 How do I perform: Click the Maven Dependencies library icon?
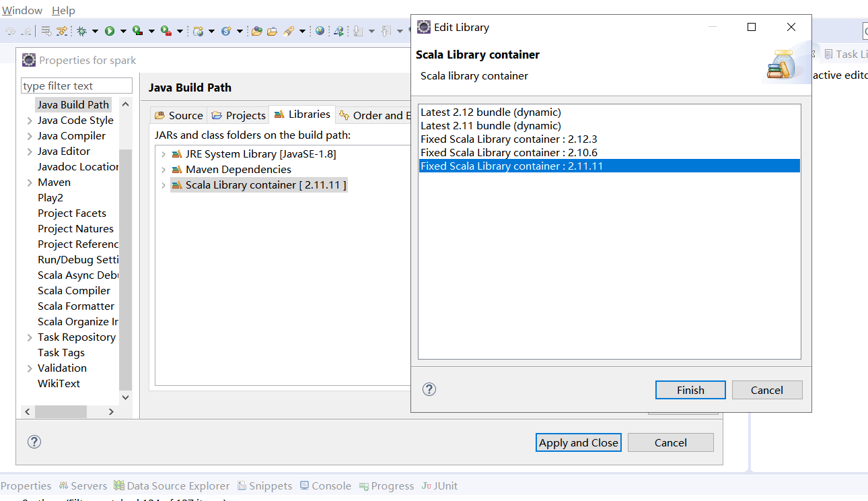tap(177, 170)
